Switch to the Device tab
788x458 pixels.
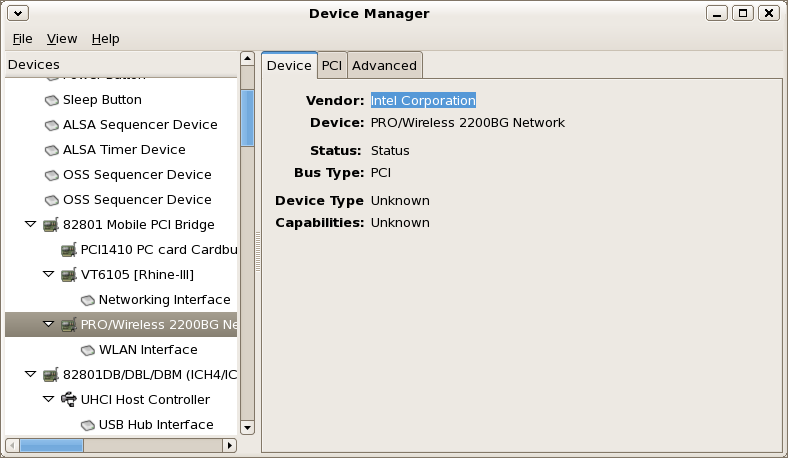pyautogui.click(x=289, y=65)
